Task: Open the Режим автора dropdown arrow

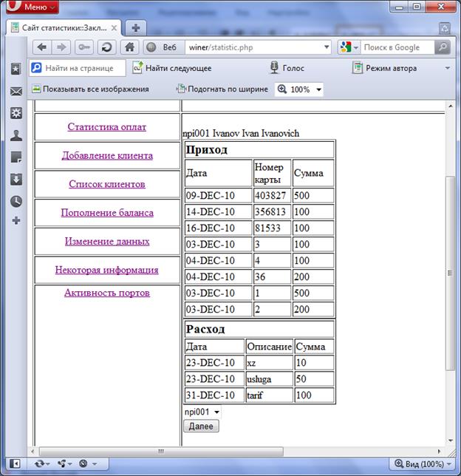Action: pyautogui.click(x=448, y=68)
